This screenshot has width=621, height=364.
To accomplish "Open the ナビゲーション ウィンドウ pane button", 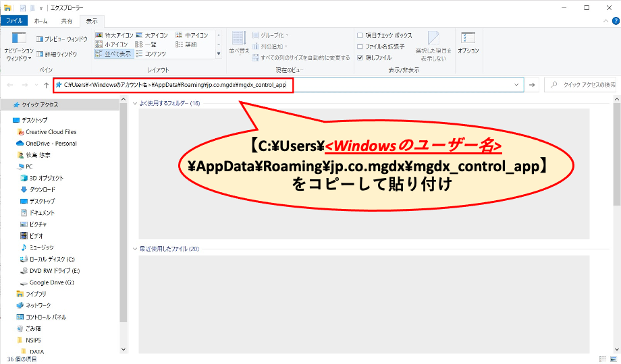I will point(19,46).
